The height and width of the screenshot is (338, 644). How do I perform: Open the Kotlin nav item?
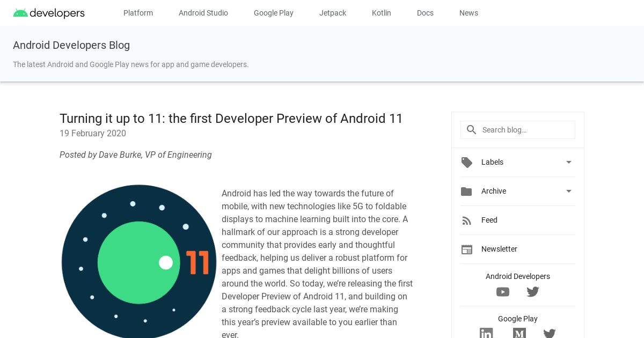(x=382, y=13)
